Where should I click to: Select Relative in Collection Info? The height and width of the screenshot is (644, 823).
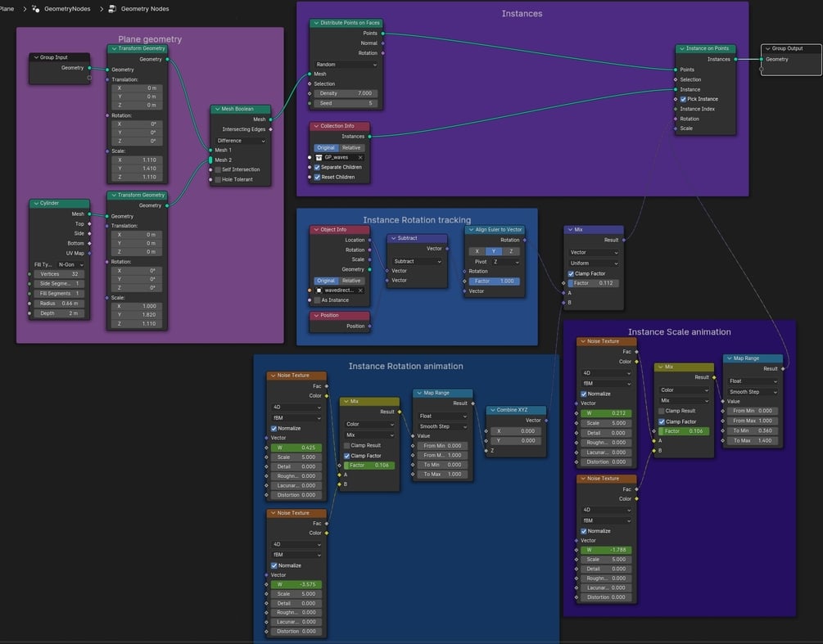click(350, 148)
